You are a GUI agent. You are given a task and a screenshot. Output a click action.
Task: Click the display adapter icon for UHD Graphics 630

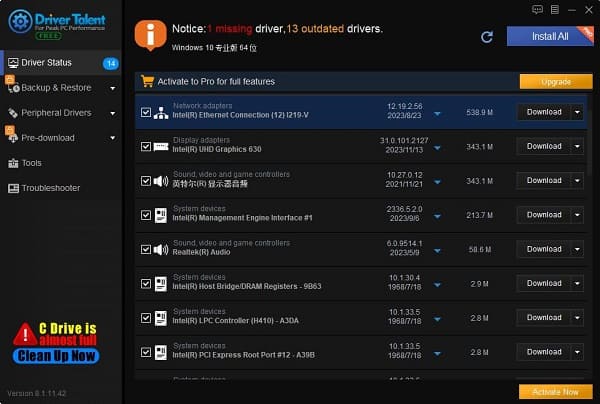(161, 147)
